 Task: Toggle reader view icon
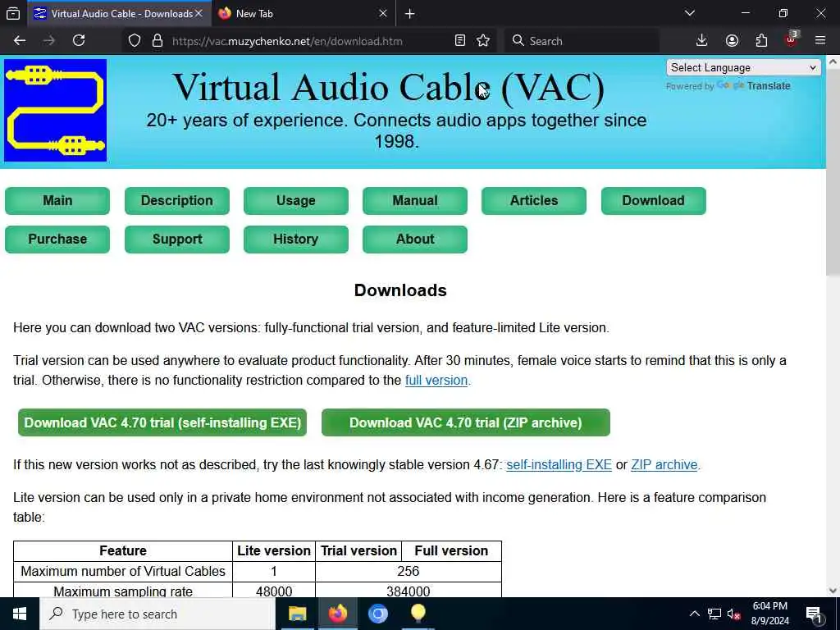(x=459, y=41)
